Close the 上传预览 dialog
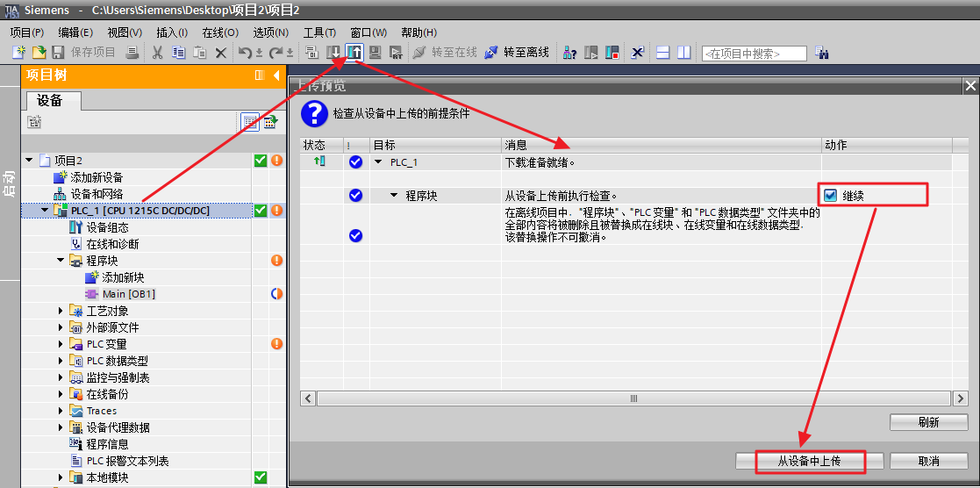The width and height of the screenshot is (980, 488). pos(970,86)
